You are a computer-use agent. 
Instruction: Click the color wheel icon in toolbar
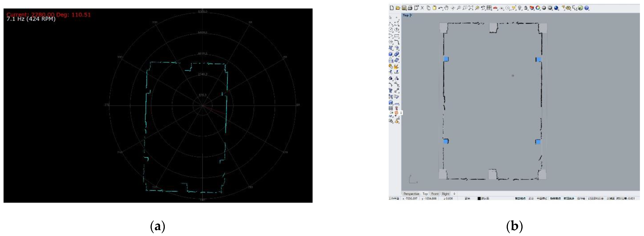coord(538,8)
